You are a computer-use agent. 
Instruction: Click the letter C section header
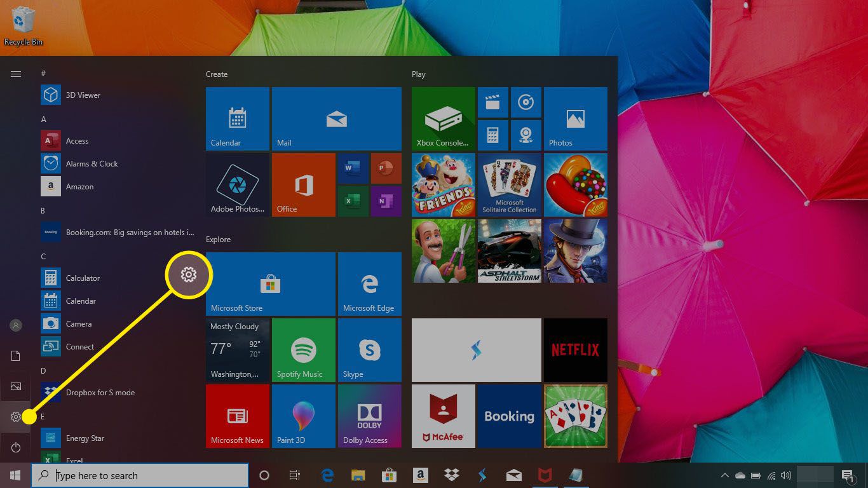[x=44, y=257]
